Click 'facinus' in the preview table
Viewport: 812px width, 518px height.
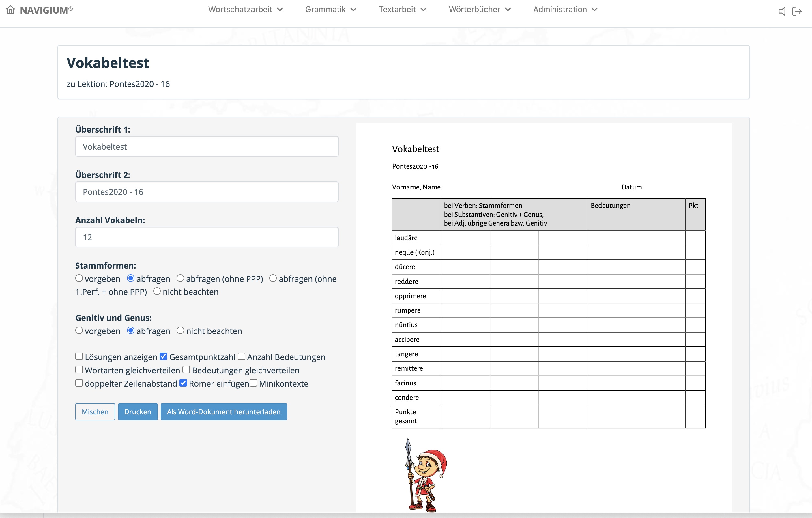click(405, 383)
